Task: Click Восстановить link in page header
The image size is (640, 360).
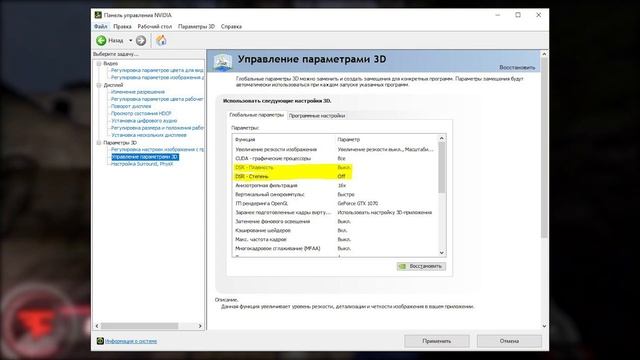Action: pos(517,68)
